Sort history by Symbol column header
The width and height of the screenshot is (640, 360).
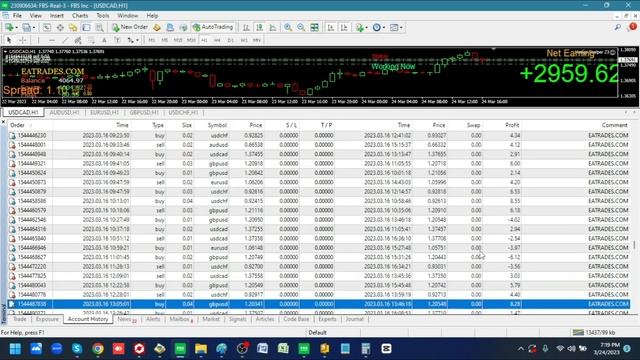[217, 125]
